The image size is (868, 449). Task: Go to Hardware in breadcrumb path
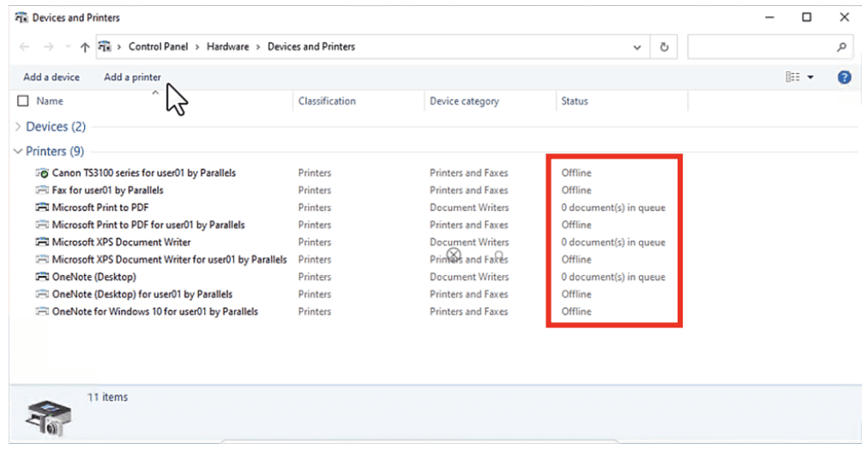pos(227,47)
